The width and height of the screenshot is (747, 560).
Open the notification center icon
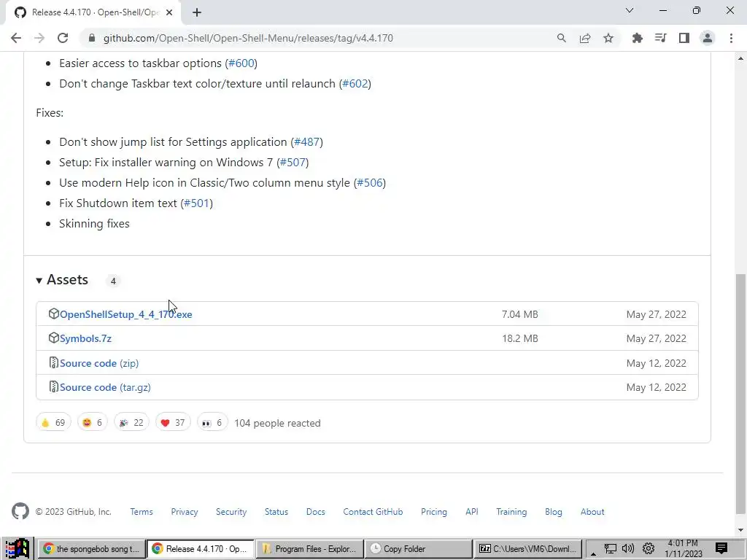pyautogui.click(x=721, y=548)
